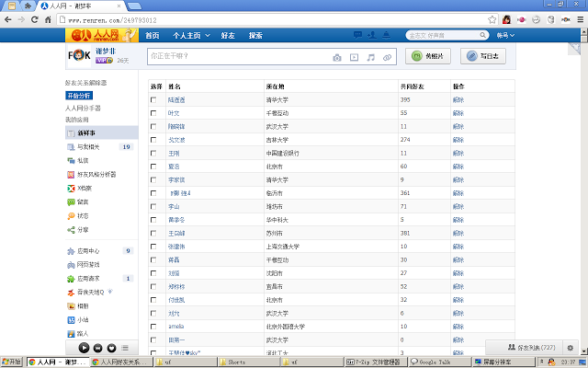Screen dimensions: 588x368
Task: Reload the page with the refresh button
Action: 35,19
